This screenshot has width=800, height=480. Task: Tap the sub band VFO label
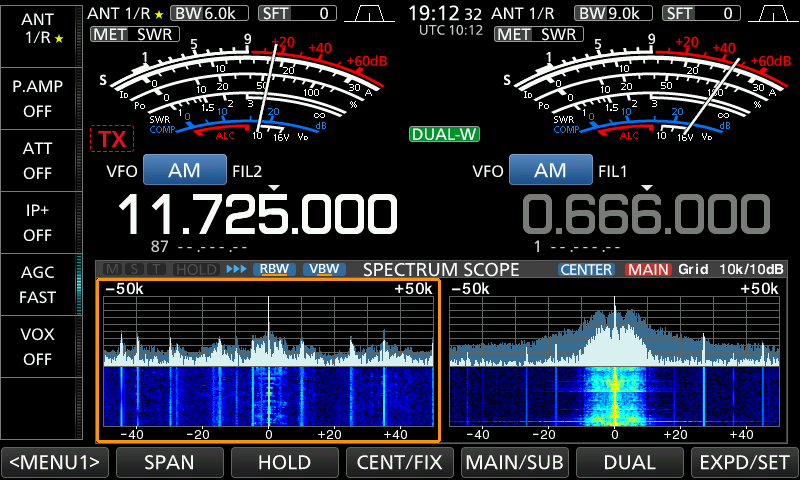pos(488,171)
